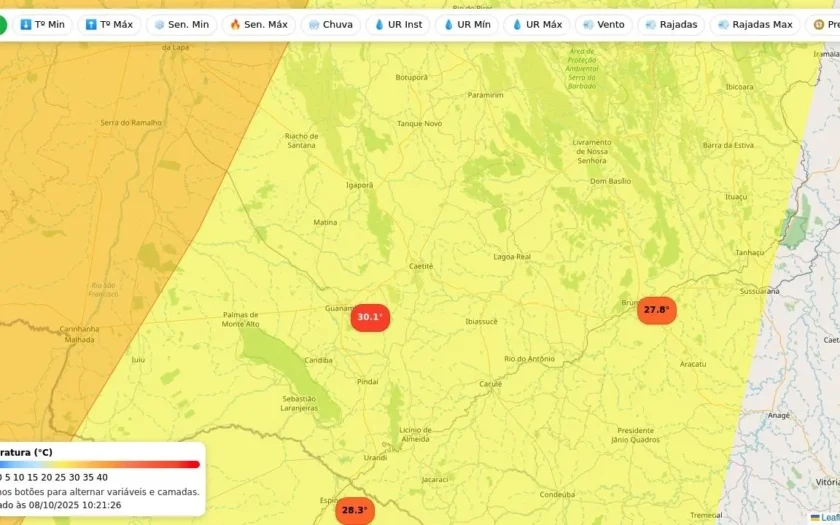
Task: Toggle the UR Máx humidity layer
Action: pos(536,25)
